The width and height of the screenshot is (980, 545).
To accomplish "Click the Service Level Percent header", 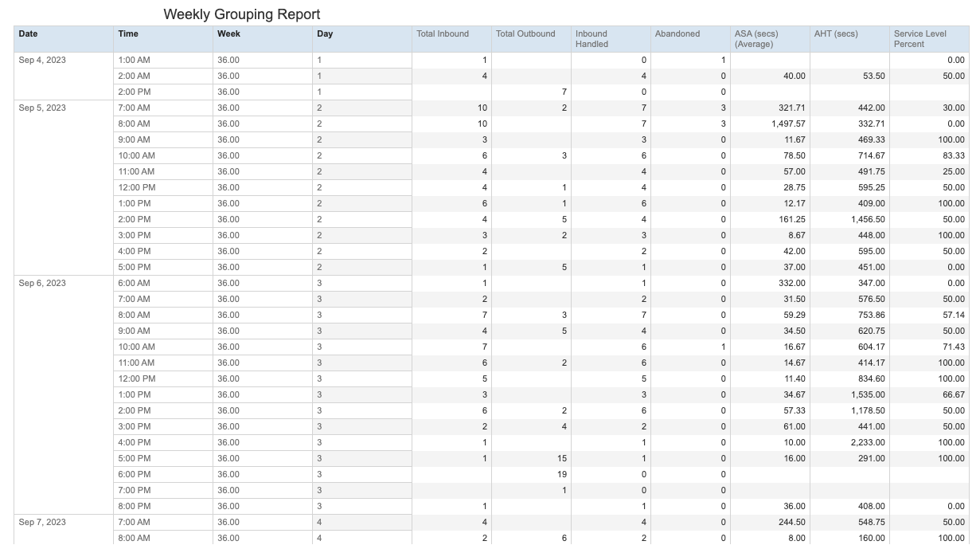I will pos(920,39).
